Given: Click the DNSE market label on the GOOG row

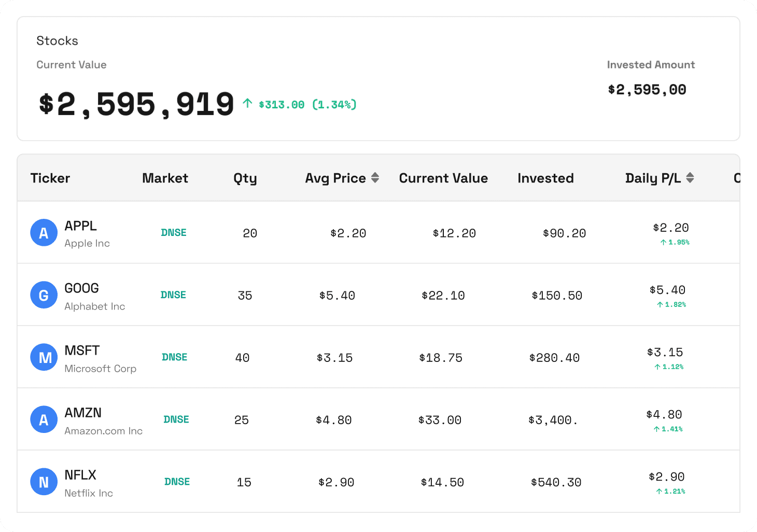Looking at the screenshot, I should (174, 295).
